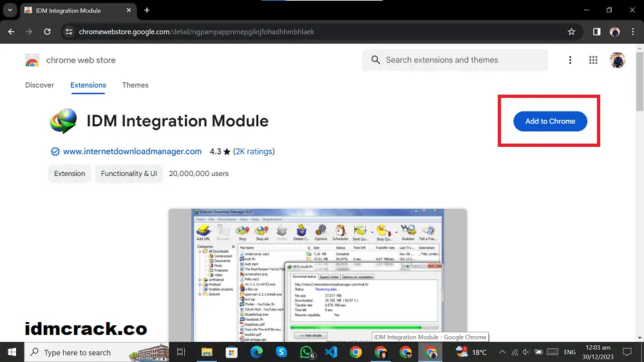Click the browser back arrow
This screenshot has width=644, height=362.
point(11,32)
